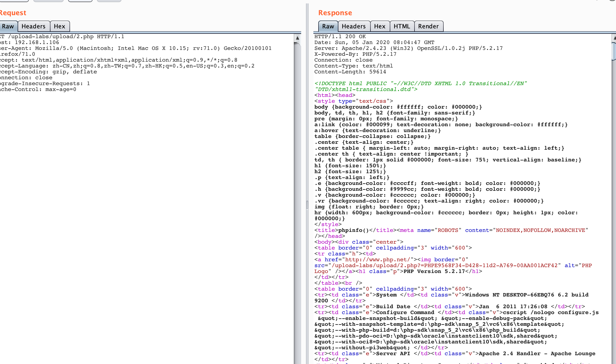Click the 'Connection: close' response header

[x=344, y=60]
